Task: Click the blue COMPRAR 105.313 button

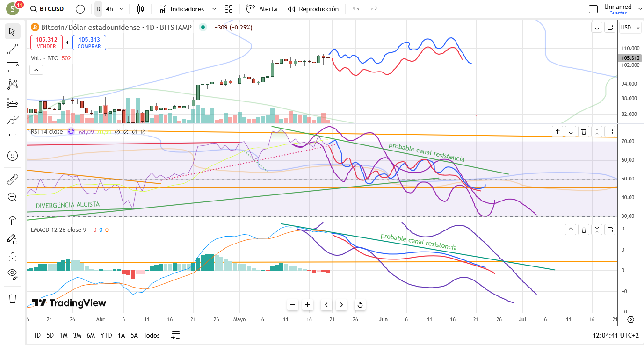Action: (x=89, y=43)
